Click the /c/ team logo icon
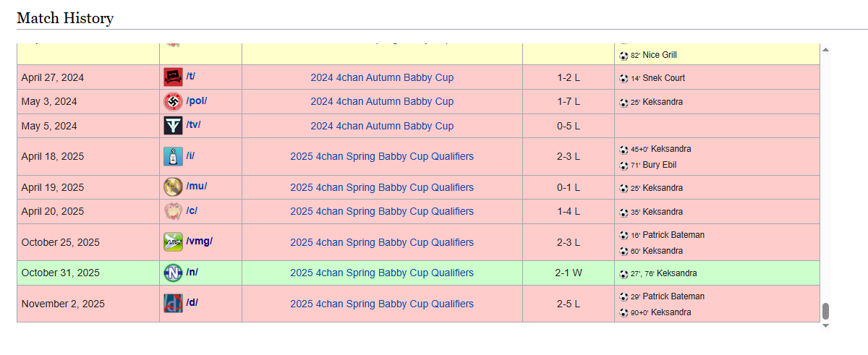868x355 pixels. [x=173, y=211]
